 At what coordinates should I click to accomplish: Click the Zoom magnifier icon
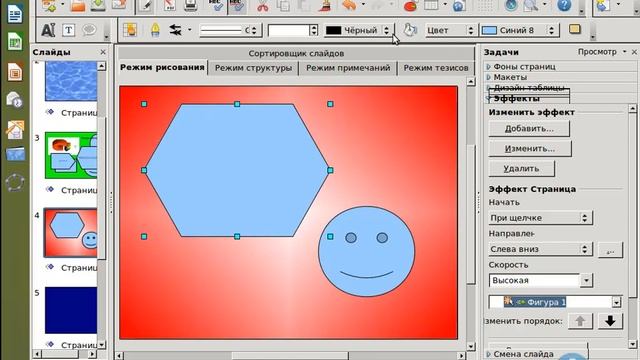pos(531,6)
